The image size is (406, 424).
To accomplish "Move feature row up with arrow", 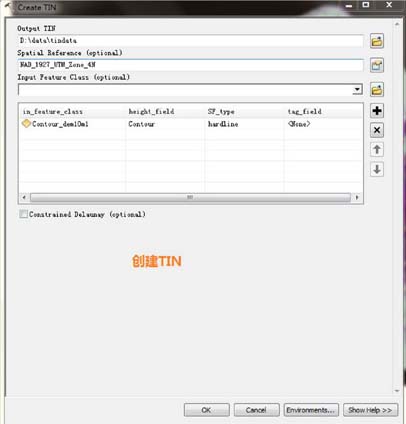I will [377, 149].
